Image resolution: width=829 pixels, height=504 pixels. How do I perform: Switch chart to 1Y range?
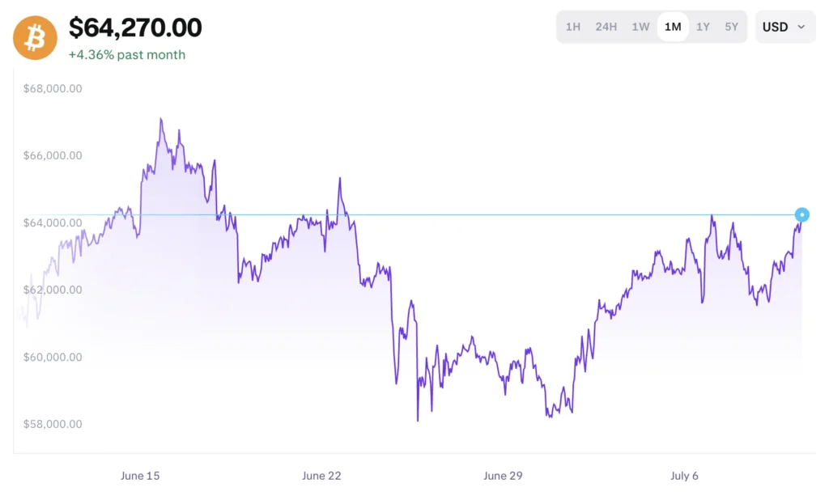[703, 27]
